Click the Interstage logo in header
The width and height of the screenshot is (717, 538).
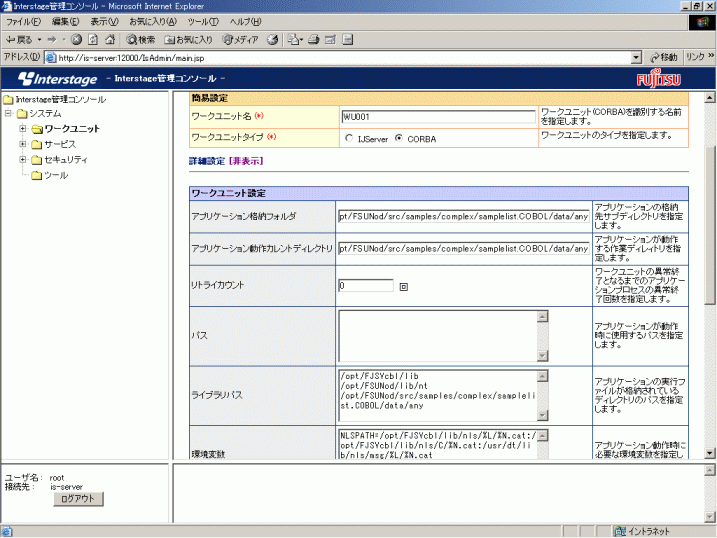pyautogui.click(x=58, y=79)
